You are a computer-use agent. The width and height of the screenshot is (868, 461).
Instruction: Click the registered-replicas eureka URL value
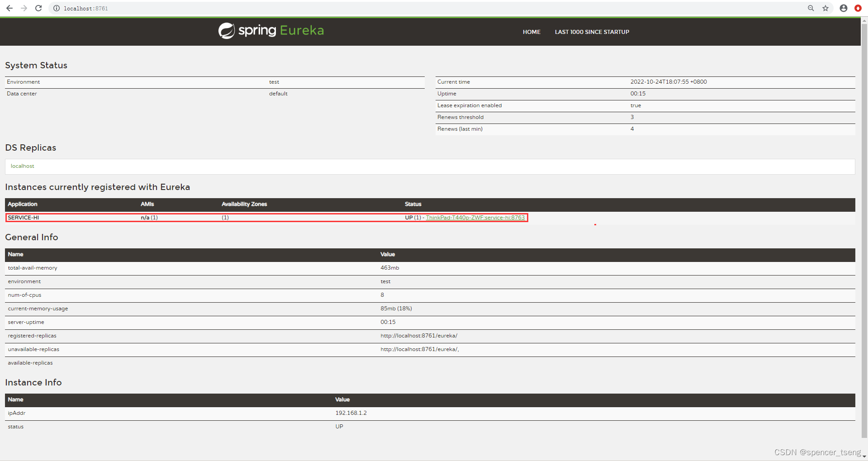(x=419, y=335)
